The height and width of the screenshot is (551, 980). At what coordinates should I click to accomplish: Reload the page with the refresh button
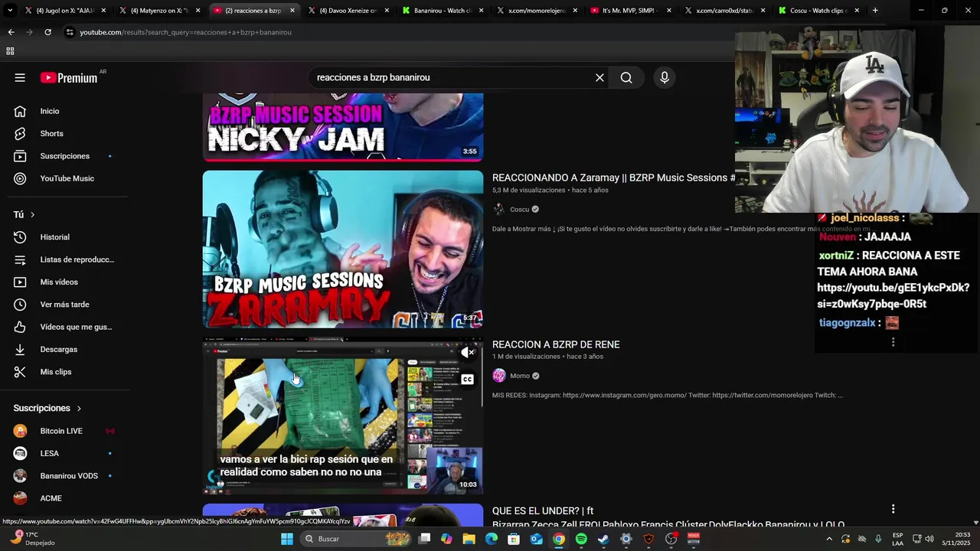coord(47,32)
